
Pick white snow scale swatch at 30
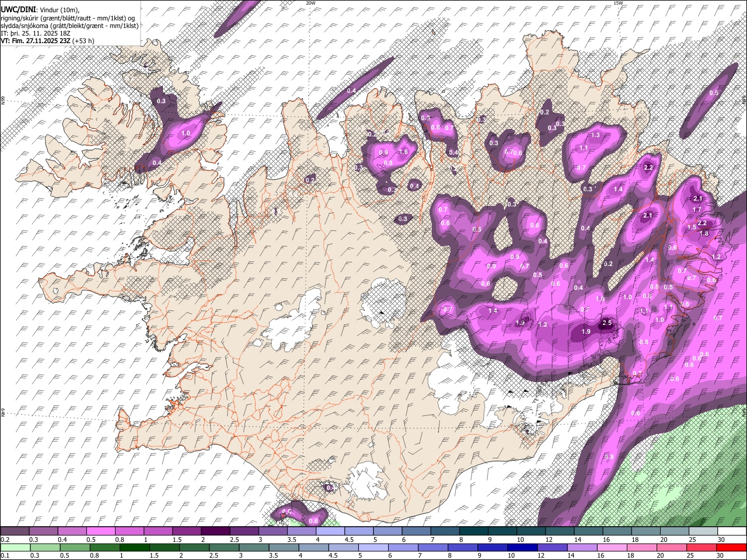732,531
